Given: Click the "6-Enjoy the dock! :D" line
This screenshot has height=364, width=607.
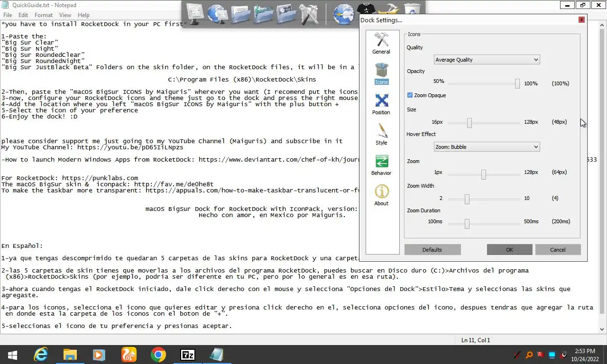Looking at the screenshot, I should point(39,116).
